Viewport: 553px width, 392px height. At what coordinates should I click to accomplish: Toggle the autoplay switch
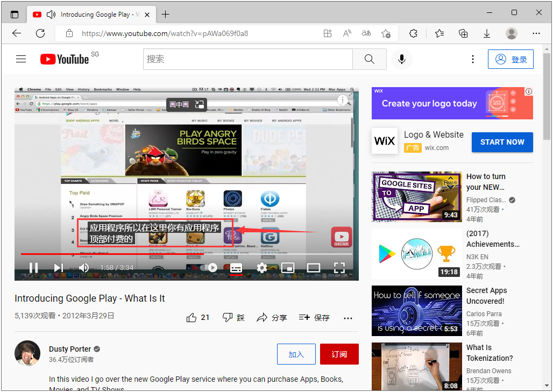[209, 268]
